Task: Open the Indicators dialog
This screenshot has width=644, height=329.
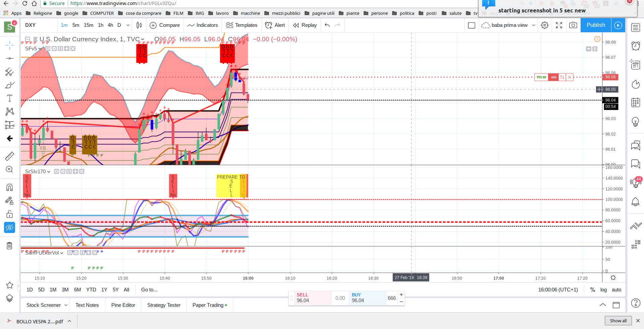Action: (203, 25)
